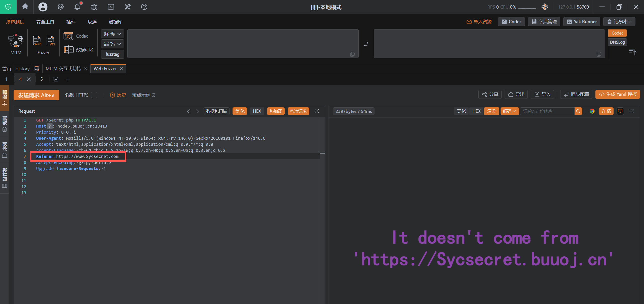Viewport: 644px width, 304px height.
Task: Open the bug plugin icon in header
Action: [x=94, y=7]
